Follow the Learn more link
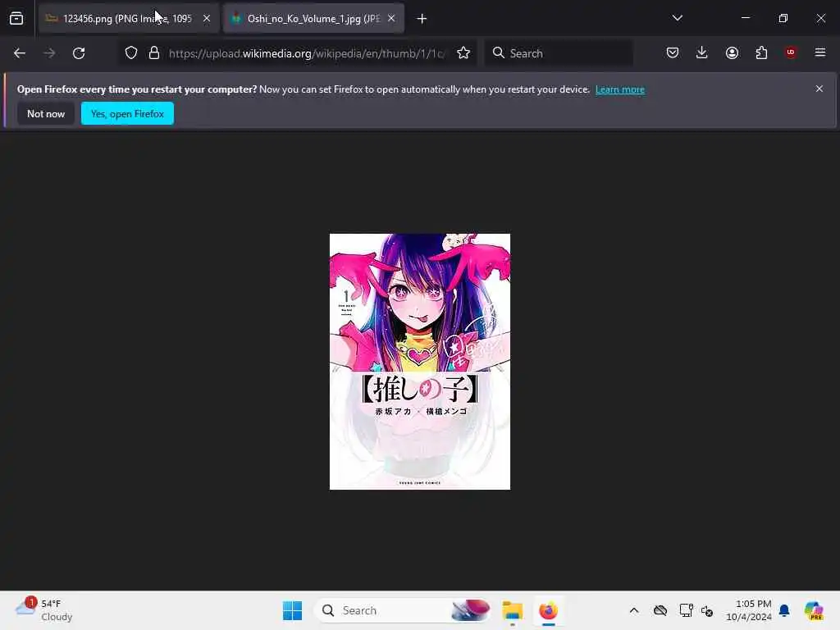The height and width of the screenshot is (630, 840). [x=620, y=89]
